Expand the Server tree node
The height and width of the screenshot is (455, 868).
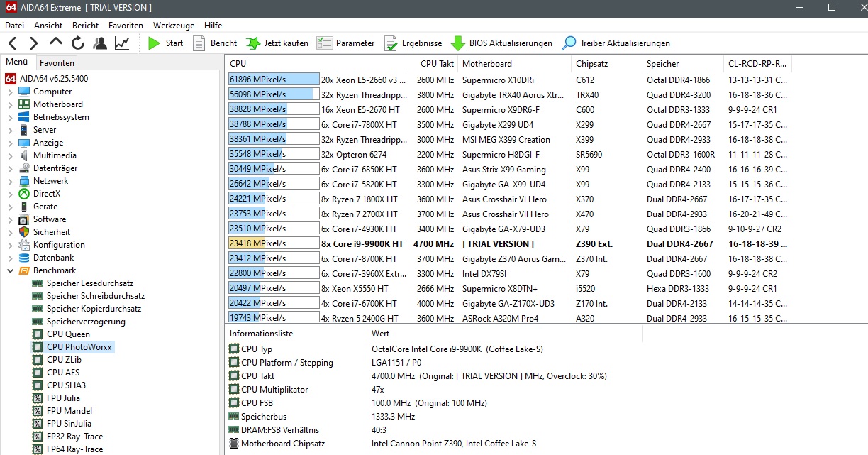tap(10, 130)
